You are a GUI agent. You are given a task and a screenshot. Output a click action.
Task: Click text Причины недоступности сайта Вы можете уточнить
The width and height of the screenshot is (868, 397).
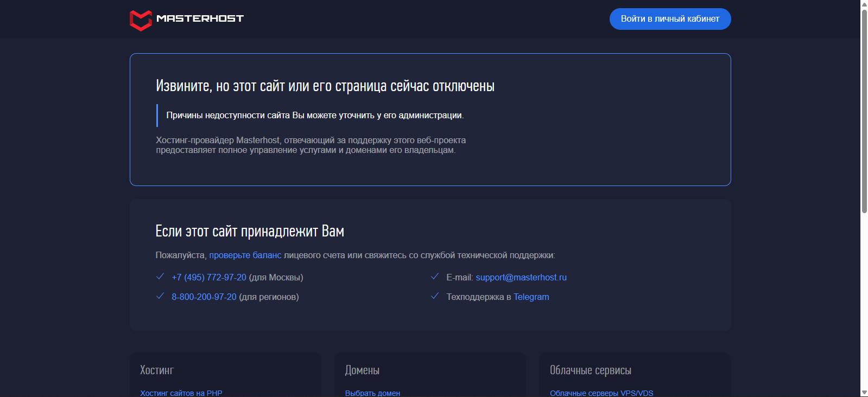tap(315, 116)
